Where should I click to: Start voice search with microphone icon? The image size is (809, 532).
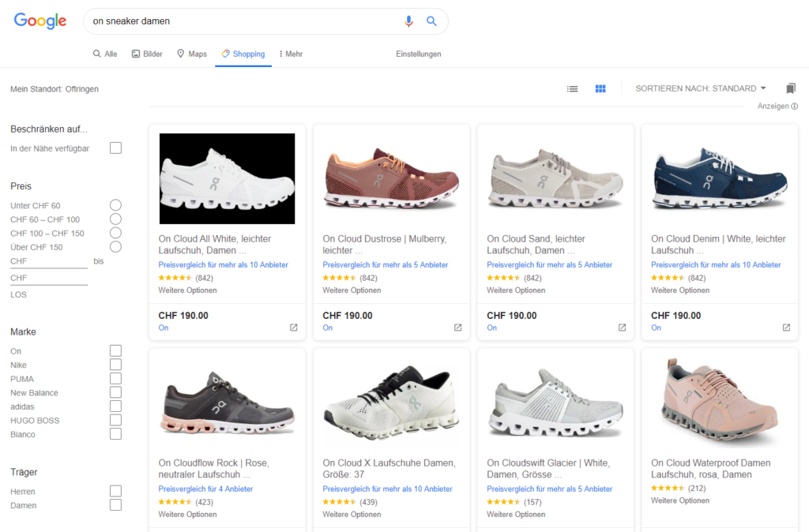coord(408,21)
